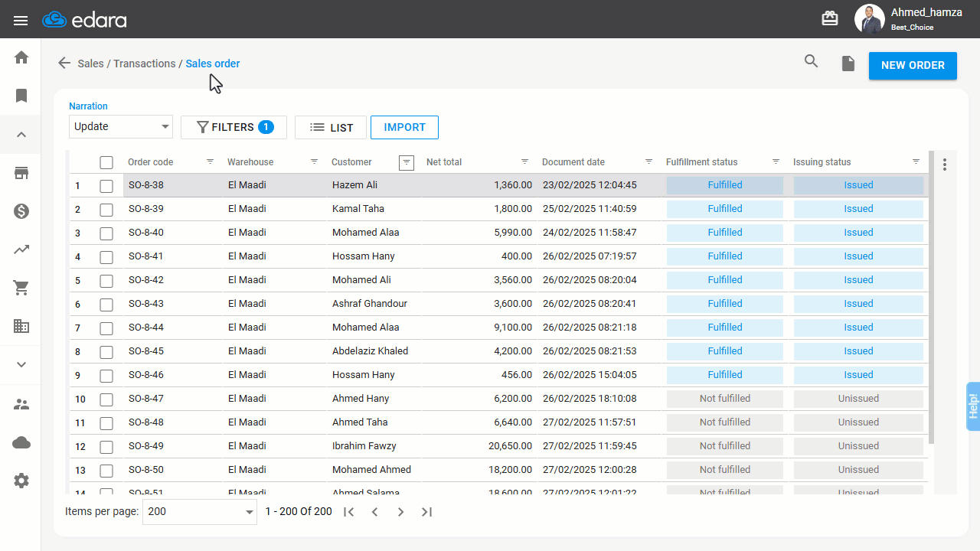This screenshot has width=980, height=551.
Task: Tick the checkbox for SO-8-43
Action: (x=106, y=305)
